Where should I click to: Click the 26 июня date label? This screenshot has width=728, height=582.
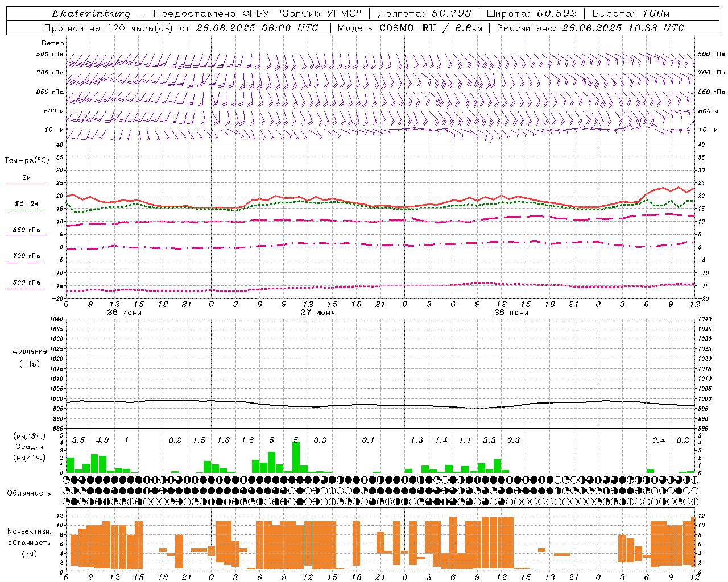click(x=125, y=313)
